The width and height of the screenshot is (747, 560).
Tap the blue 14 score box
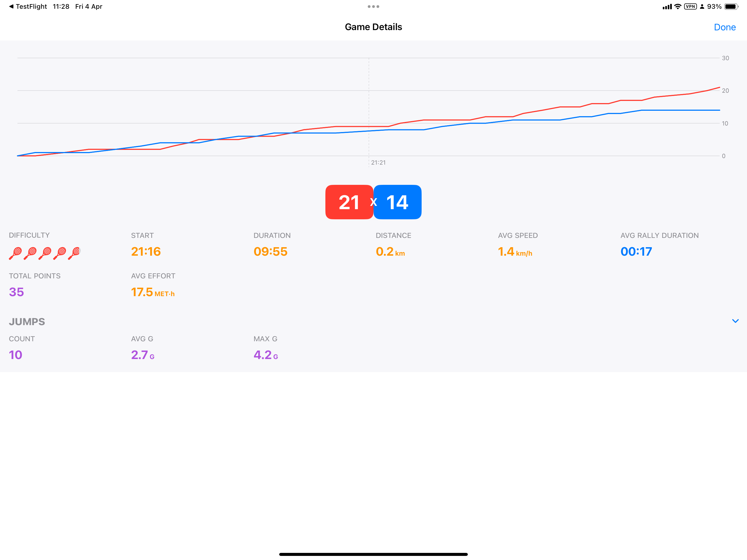click(398, 202)
